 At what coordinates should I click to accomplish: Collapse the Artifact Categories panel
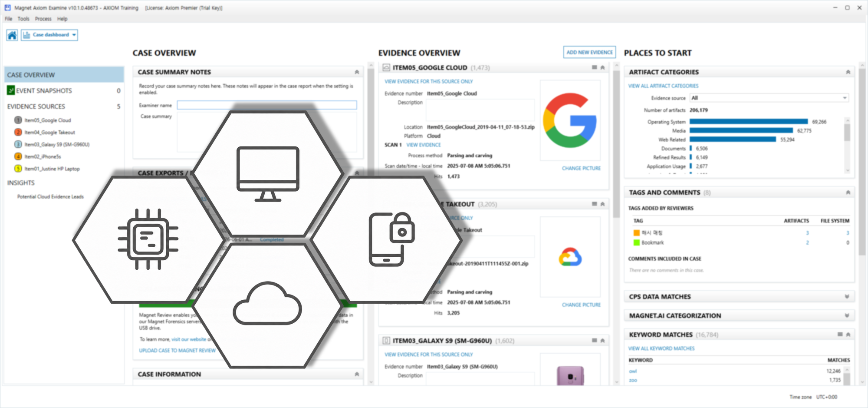pyautogui.click(x=848, y=72)
